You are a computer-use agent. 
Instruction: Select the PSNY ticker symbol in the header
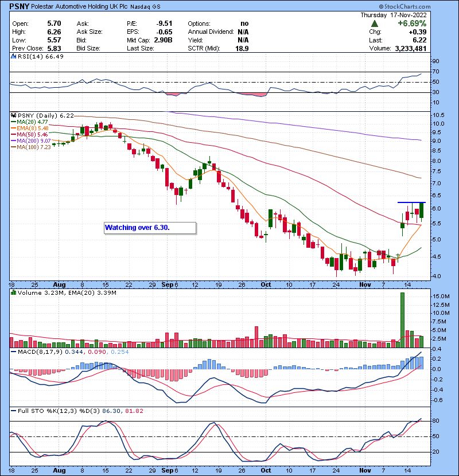coord(19,6)
